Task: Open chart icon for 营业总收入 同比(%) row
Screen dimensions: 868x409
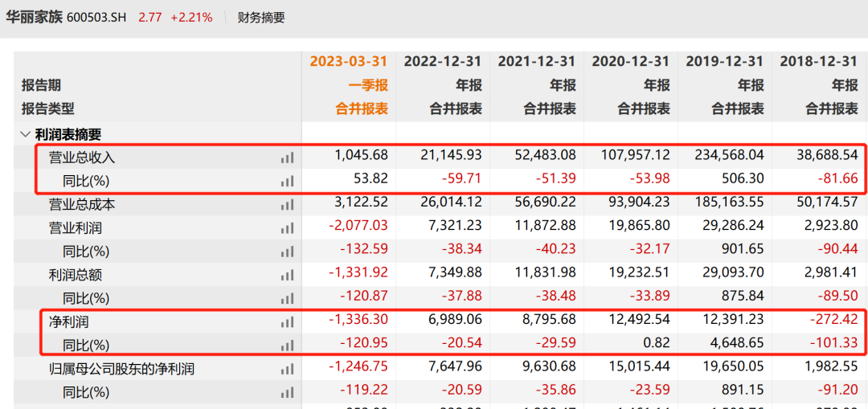Action: pyautogui.click(x=287, y=181)
